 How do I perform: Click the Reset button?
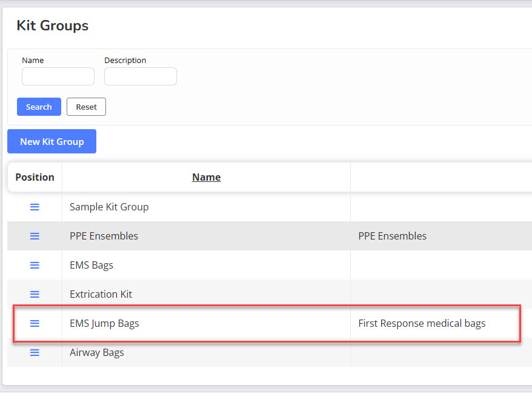point(86,107)
